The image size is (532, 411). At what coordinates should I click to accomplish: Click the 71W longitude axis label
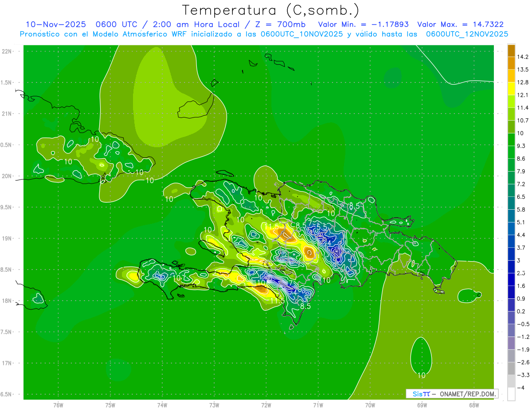pos(318,405)
